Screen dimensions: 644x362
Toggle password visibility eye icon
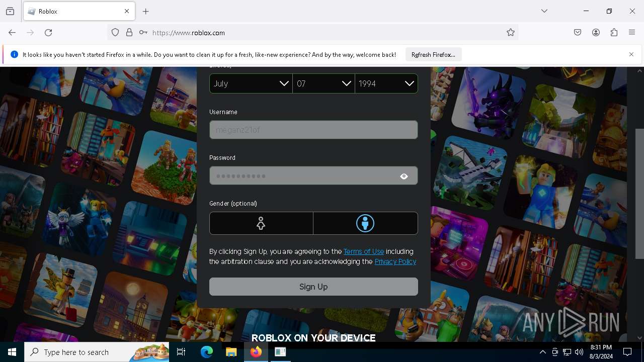(x=404, y=176)
